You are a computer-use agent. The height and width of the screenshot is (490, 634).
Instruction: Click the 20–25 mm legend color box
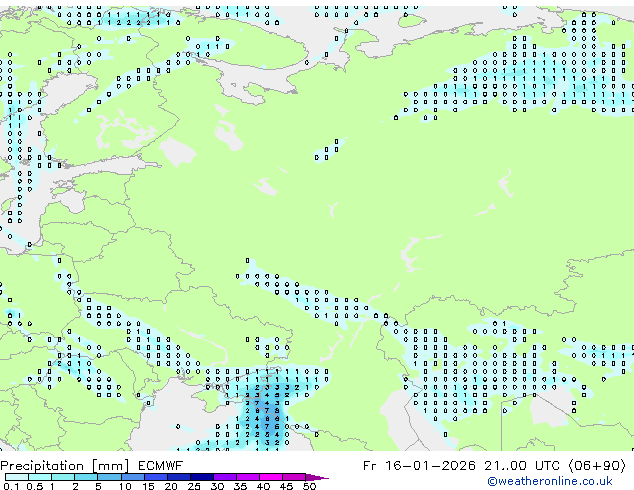[179, 477]
